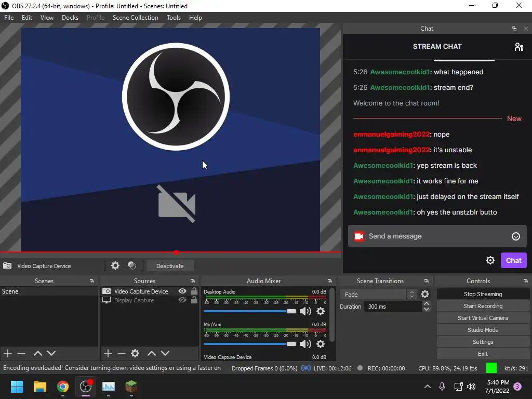Click Start Virtual Camera button
This screenshot has width=532, height=399.
pyautogui.click(x=483, y=318)
